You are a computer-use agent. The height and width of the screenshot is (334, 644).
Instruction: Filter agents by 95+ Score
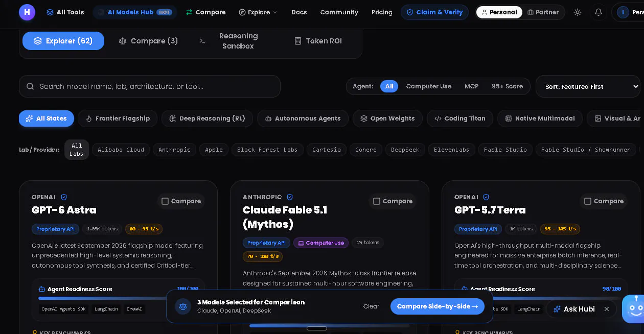point(507,86)
